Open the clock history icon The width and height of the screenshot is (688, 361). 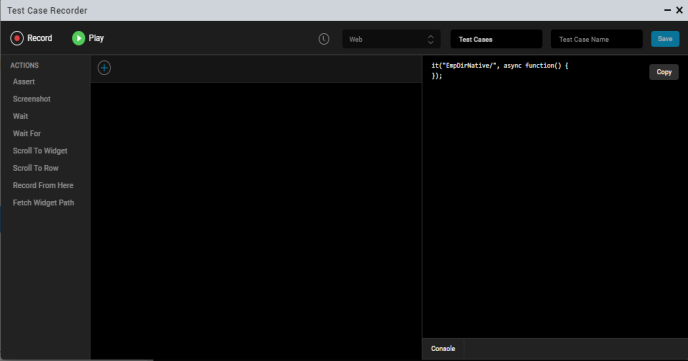click(x=324, y=39)
